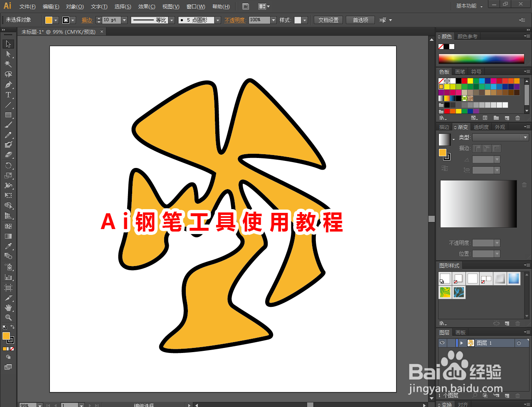The width and height of the screenshot is (532, 407).
Task: Expand the 样式 dropdown in the control bar
Action: tap(305, 20)
